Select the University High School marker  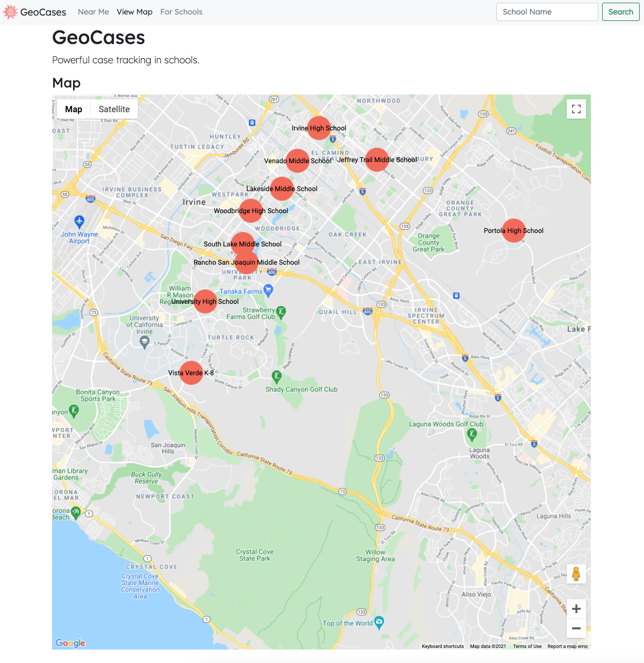[x=205, y=302]
